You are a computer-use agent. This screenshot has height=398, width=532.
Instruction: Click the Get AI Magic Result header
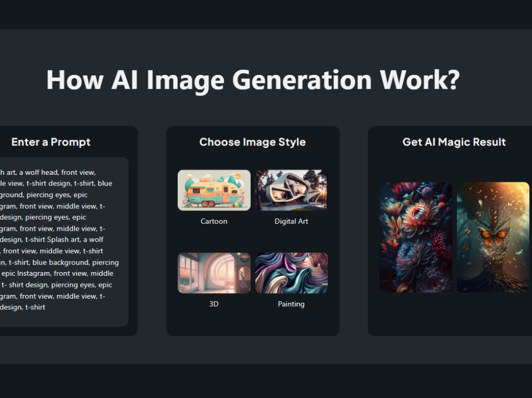pyautogui.click(x=454, y=142)
